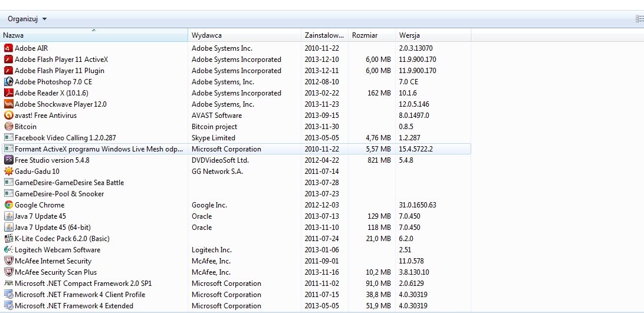Screen dimensions: 644x313
Task: Click the Adobe Shockwave Player 12.0 icon
Action: [x=9, y=104]
